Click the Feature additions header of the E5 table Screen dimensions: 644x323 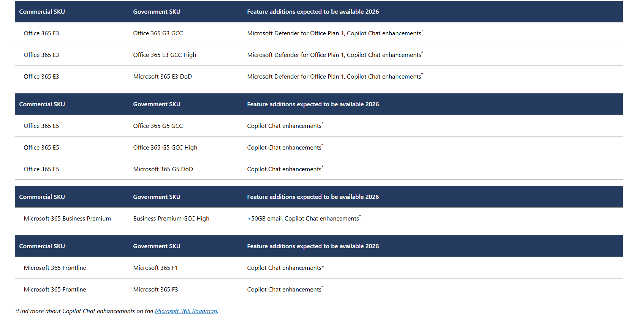click(313, 104)
